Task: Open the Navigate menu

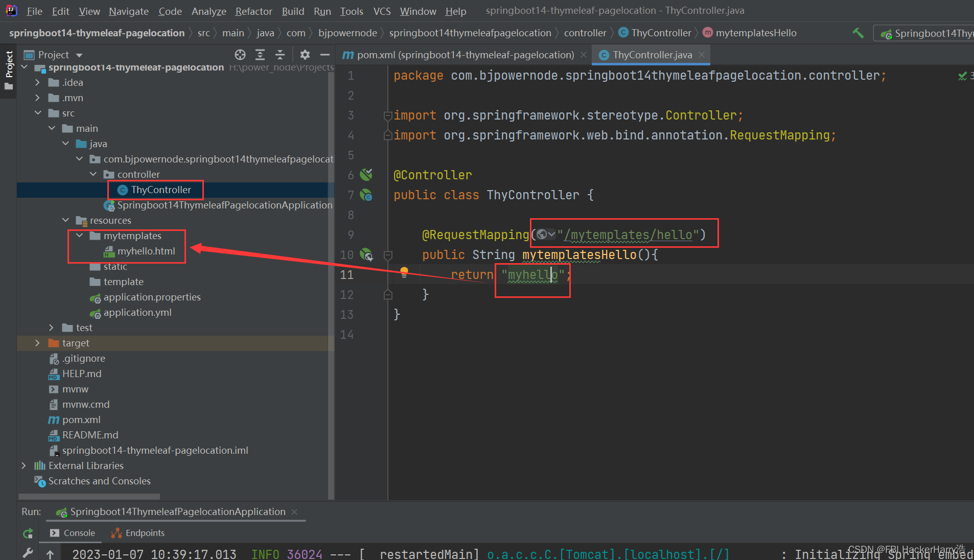Action: [x=129, y=11]
